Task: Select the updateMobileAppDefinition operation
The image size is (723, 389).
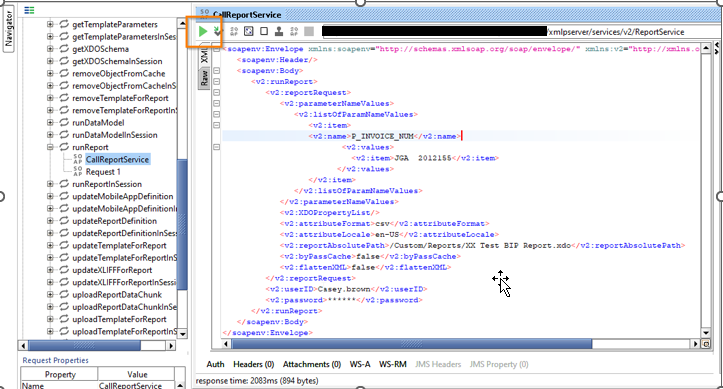Action: [123, 196]
